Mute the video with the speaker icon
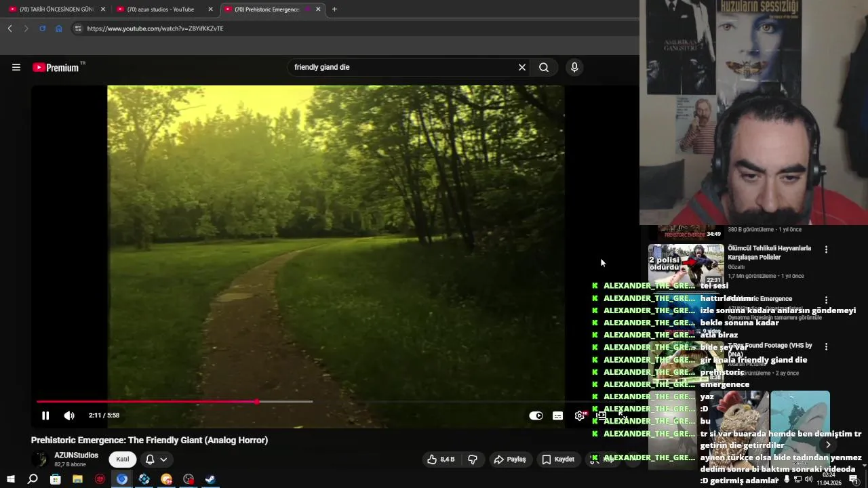 (x=69, y=415)
